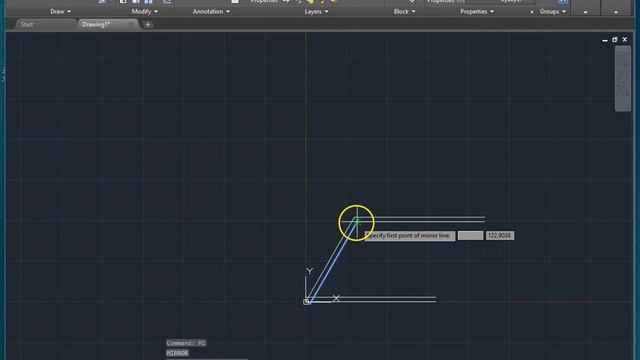Image resolution: width=640 pixels, height=360 pixels.
Task: Restore down the drawing viewport
Action: tap(615, 40)
